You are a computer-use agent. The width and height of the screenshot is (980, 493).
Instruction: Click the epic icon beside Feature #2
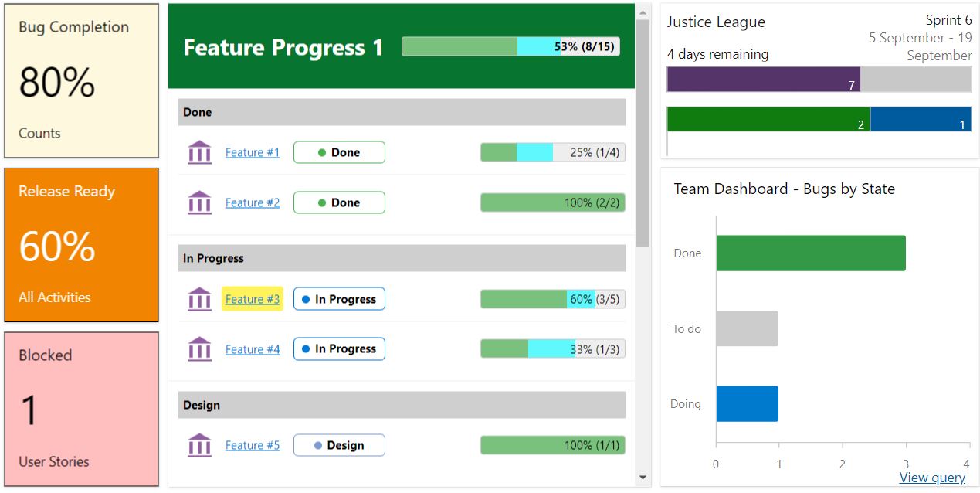(199, 202)
